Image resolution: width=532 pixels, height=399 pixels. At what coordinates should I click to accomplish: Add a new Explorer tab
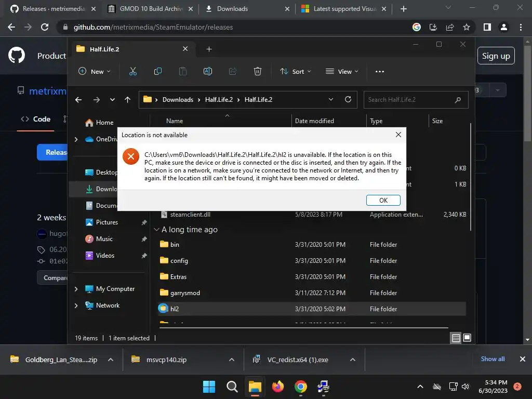pos(209,49)
